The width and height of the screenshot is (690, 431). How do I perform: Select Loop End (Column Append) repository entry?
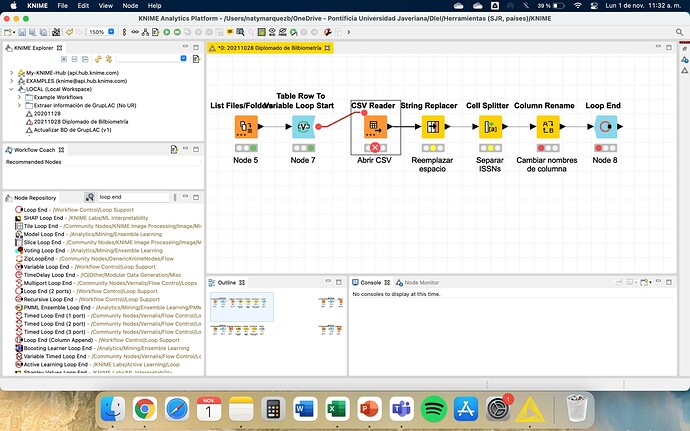pos(97,340)
